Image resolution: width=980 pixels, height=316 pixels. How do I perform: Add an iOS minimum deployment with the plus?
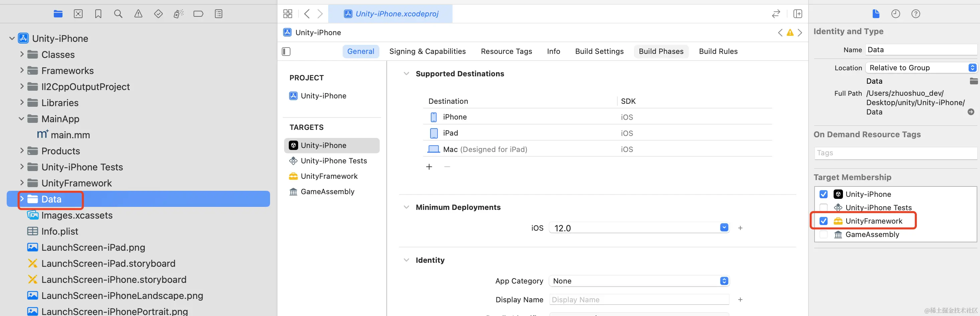(740, 228)
